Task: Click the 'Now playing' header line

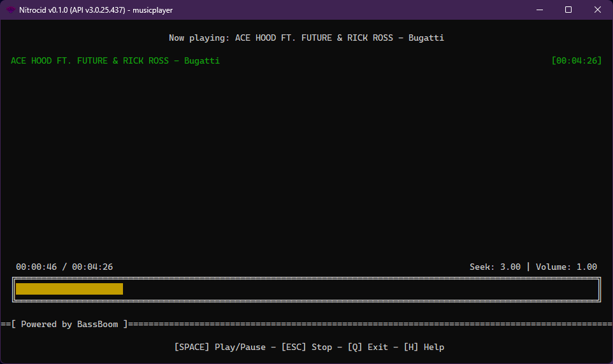Action: point(306,38)
